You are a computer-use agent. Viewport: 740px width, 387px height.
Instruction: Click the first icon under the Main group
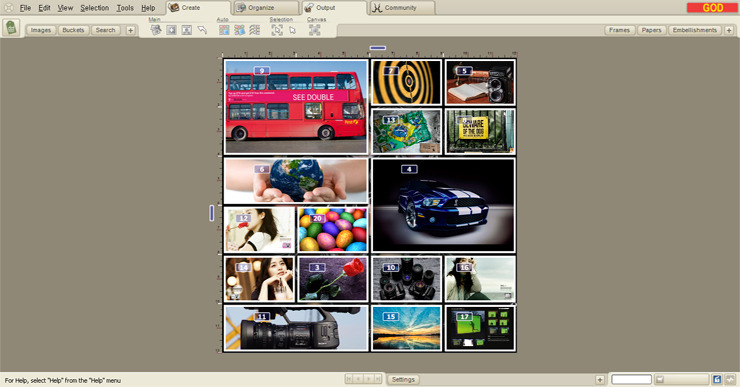click(x=156, y=30)
